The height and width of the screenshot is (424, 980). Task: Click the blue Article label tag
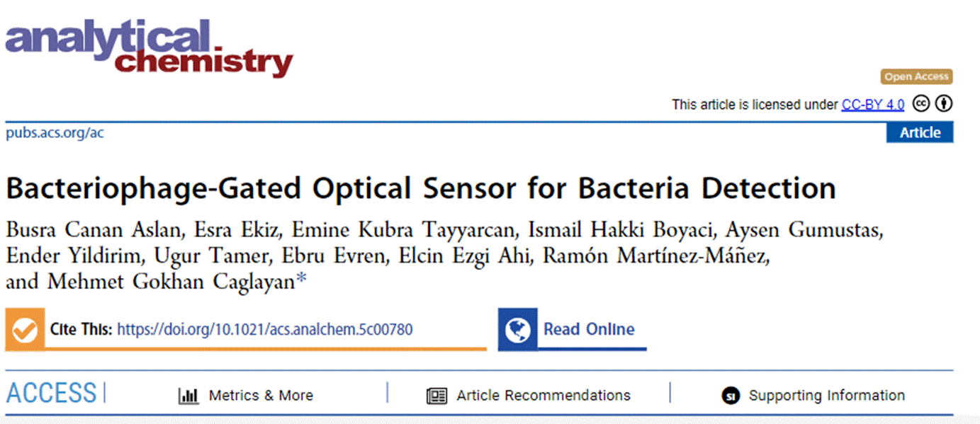[920, 132]
